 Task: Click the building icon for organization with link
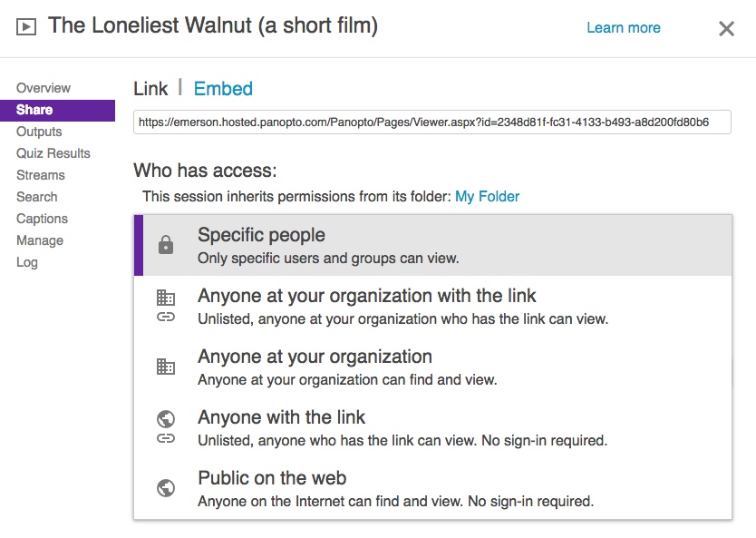coord(165,298)
